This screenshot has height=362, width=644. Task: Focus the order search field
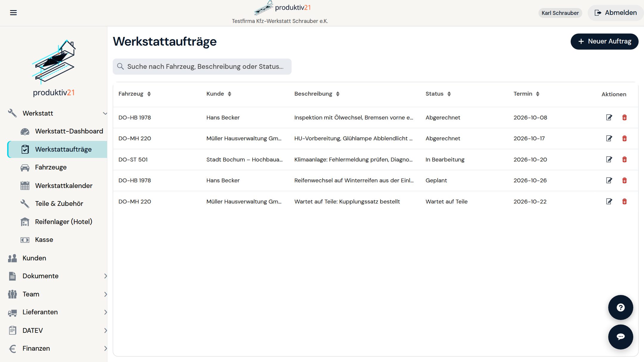coord(202,66)
